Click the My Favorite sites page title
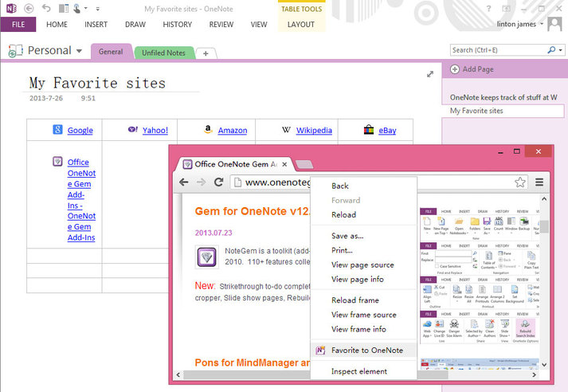Image resolution: width=568 pixels, height=392 pixels. (97, 83)
